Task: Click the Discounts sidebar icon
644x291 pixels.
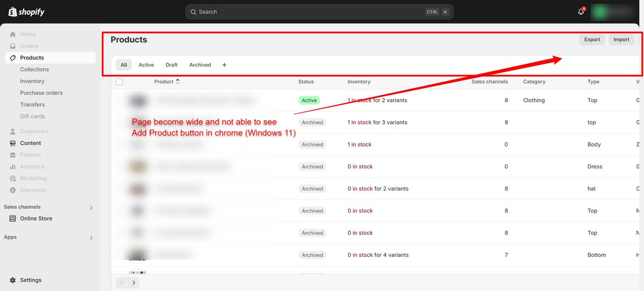Action: point(13,190)
